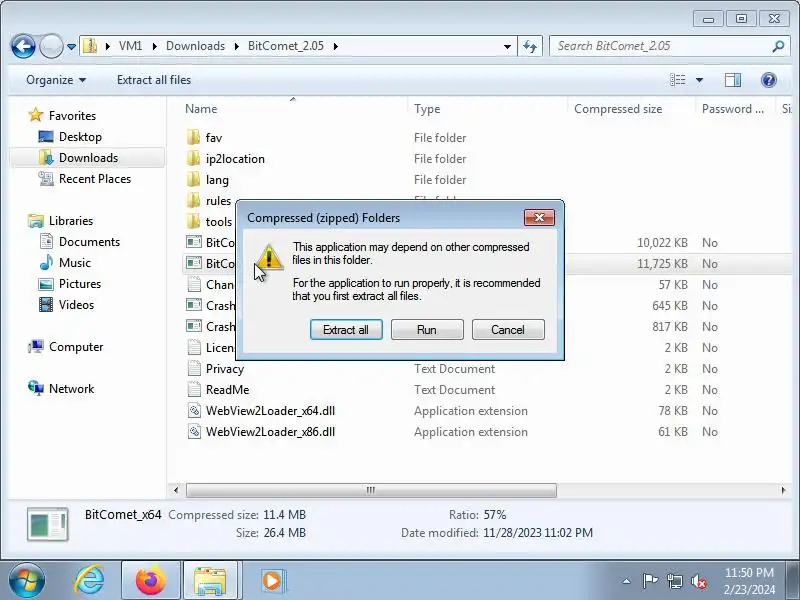Open Documents library
This screenshot has width=800, height=600.
[89, 241]
